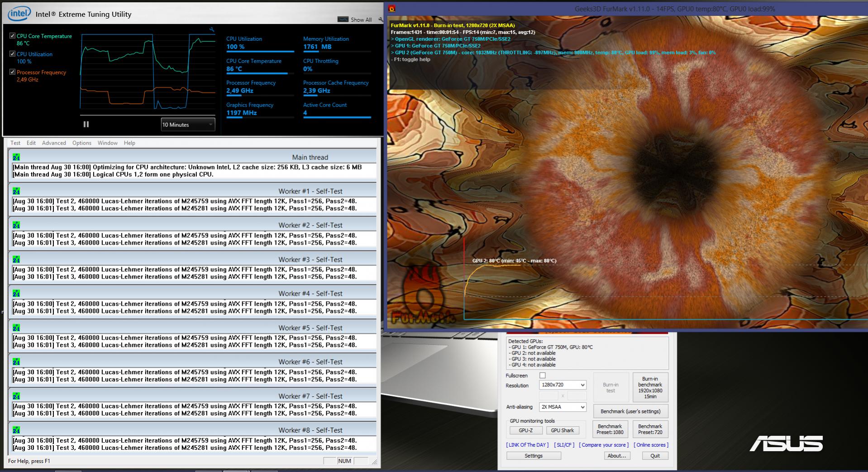Click the 'OpenGL renderer: GeForce GT 750M/PCIe/SSE2' line
Image resolution: width=868 pixels, height=472 pixels.
click(x=451, y=39)
